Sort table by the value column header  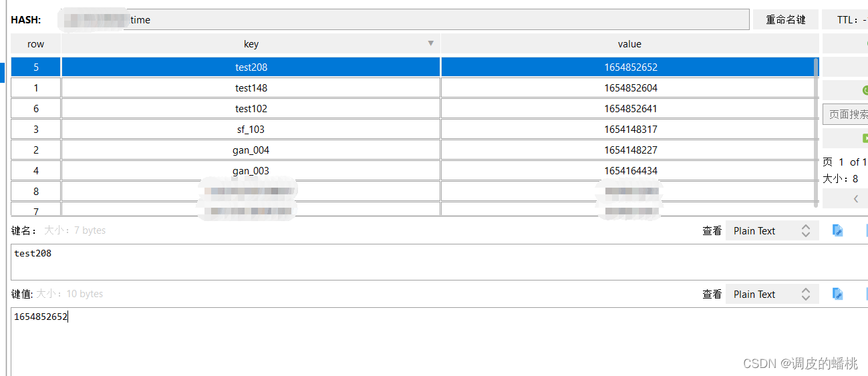(x=629, y=44)
